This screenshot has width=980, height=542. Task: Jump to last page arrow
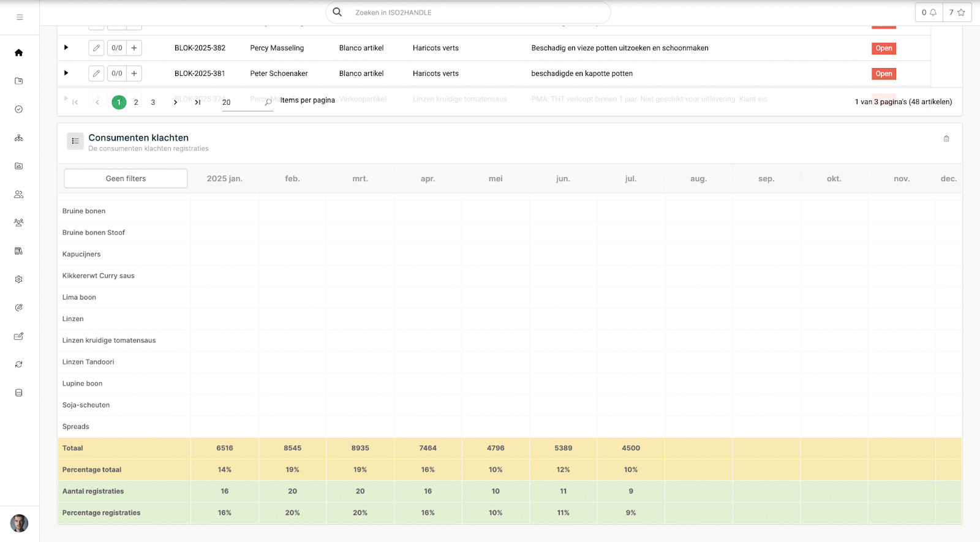pos(197,102)
